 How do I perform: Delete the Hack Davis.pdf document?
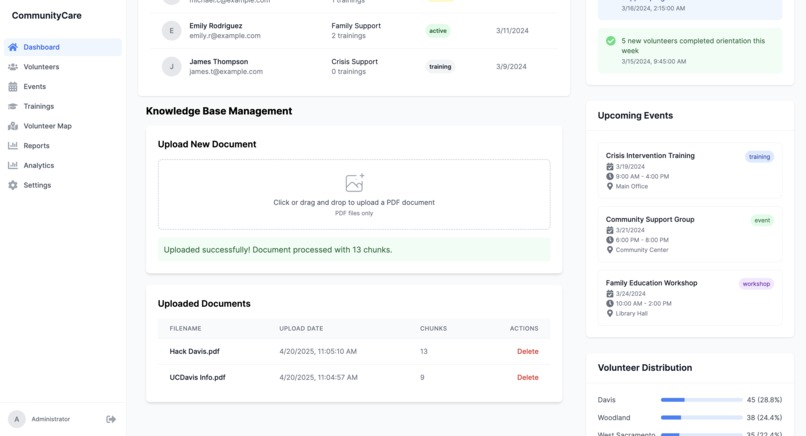coord(527,352)
